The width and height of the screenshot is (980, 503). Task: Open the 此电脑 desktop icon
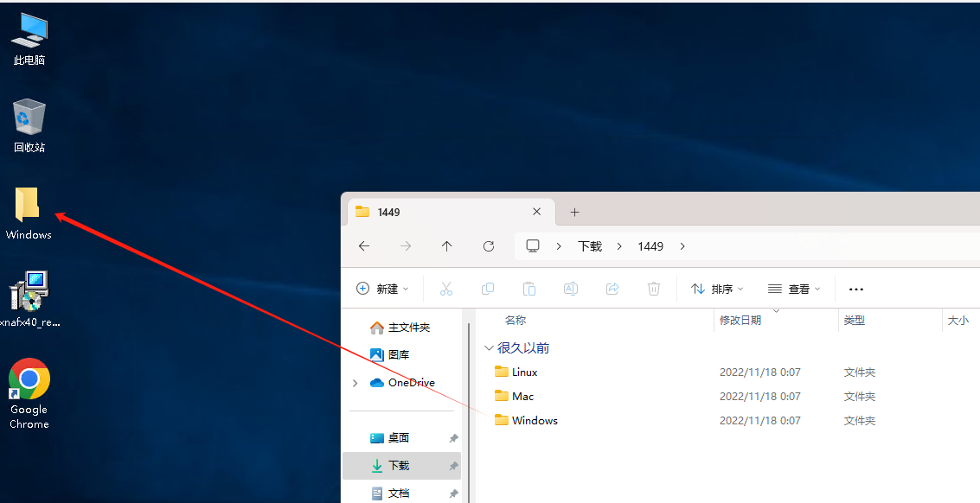coord(29,39)
